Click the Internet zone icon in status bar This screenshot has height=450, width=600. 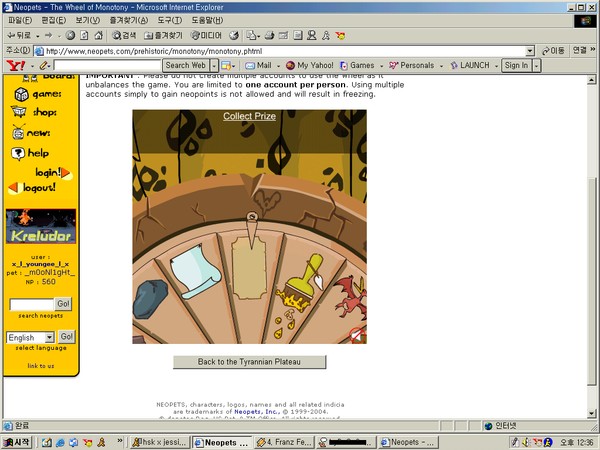488,426
